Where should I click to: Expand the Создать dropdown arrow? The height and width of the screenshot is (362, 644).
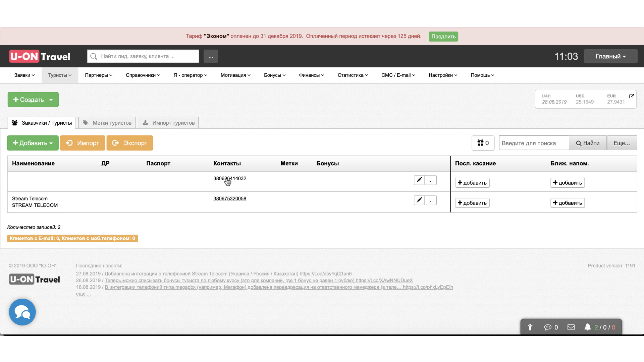[51, 100]
